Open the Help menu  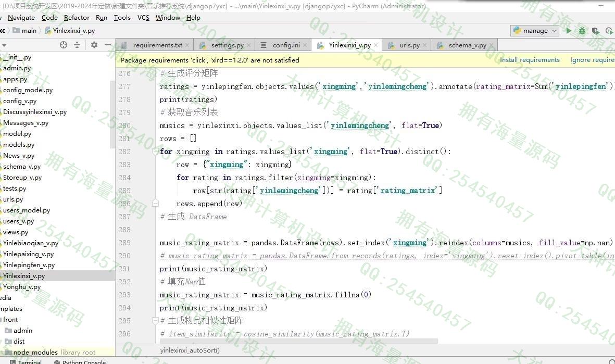(193, 18)
